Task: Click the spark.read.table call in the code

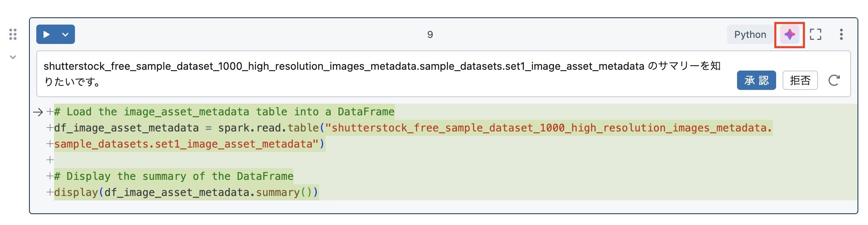Action: [x=268, y=128]
